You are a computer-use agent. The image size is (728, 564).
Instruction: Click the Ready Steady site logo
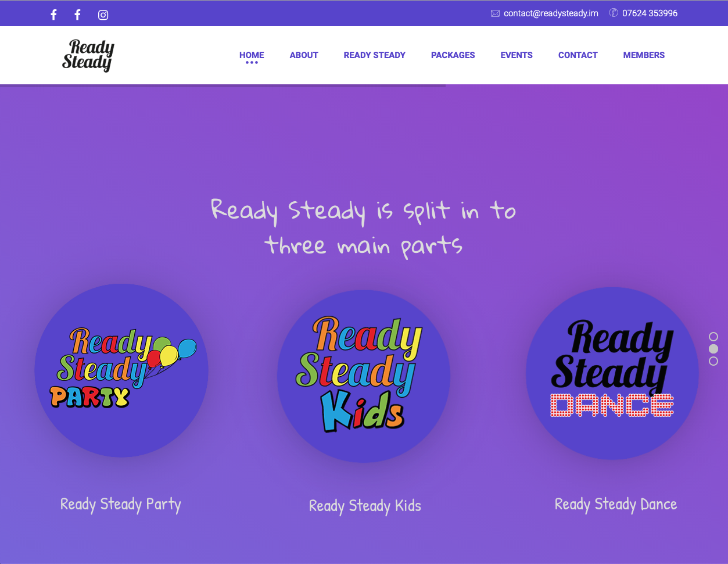88,55
